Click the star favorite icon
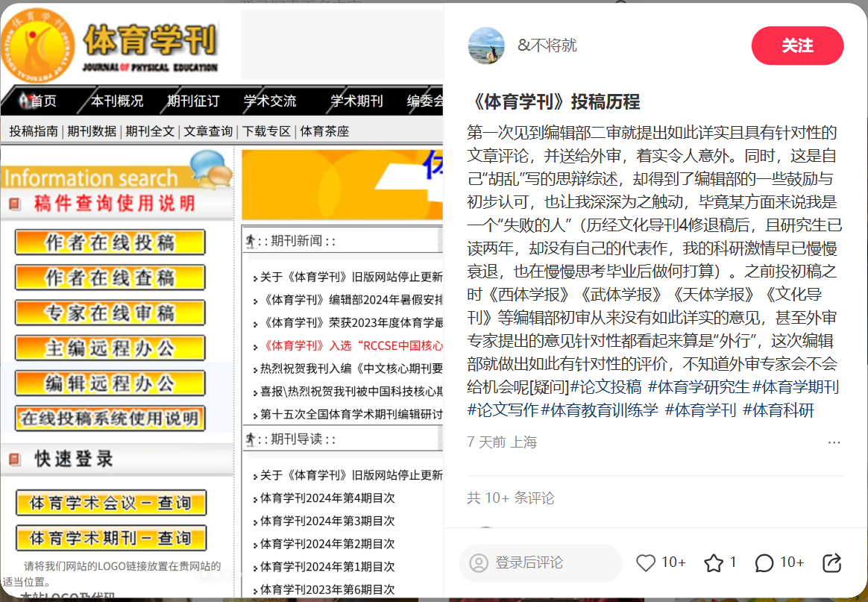This screenshot has width=868, height=602. point(714,562)
